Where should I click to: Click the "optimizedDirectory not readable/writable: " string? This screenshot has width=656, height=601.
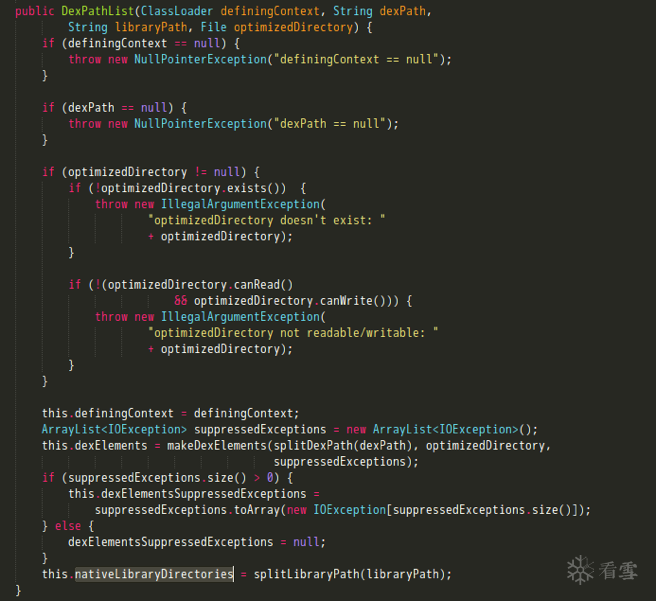pyautogui.click(x=293, y=333)
